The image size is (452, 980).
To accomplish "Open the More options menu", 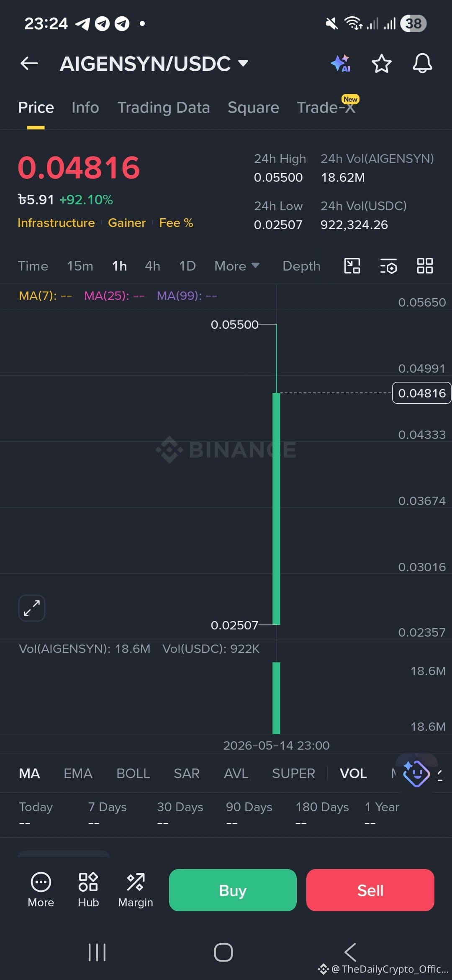I will 41,890.
